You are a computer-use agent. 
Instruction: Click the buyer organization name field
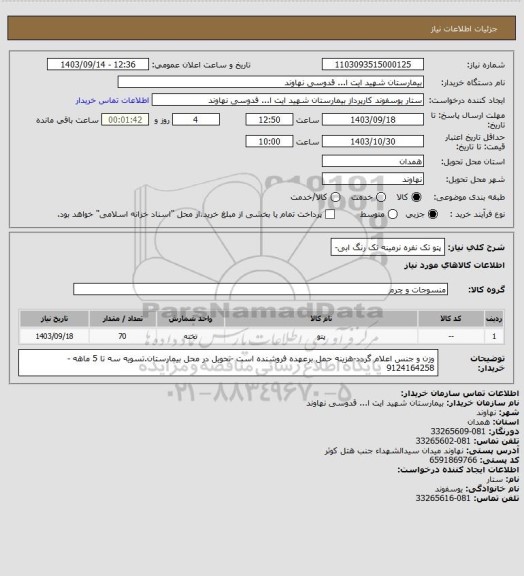270,82
